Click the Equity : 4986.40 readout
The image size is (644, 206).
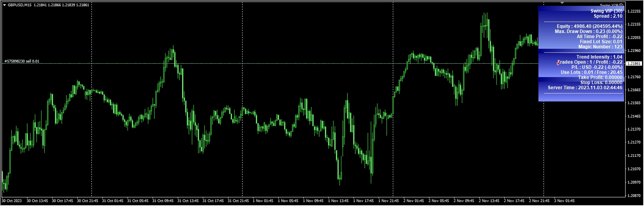click(x=589, y=26)
